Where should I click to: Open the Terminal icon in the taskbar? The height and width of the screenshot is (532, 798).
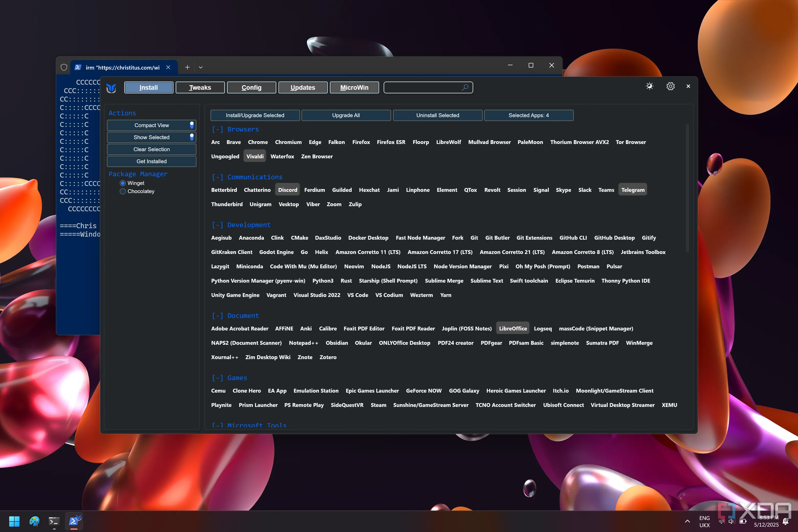click(54, 521)
